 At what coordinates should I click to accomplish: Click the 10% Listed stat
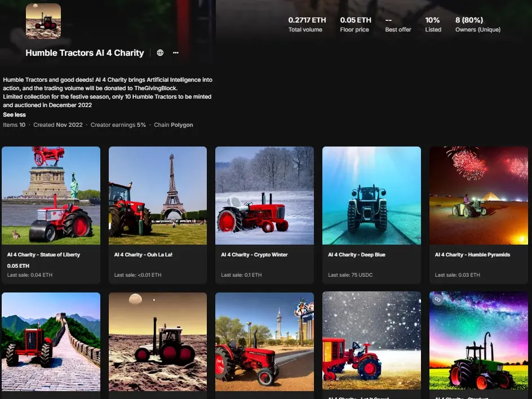[433, 24]
